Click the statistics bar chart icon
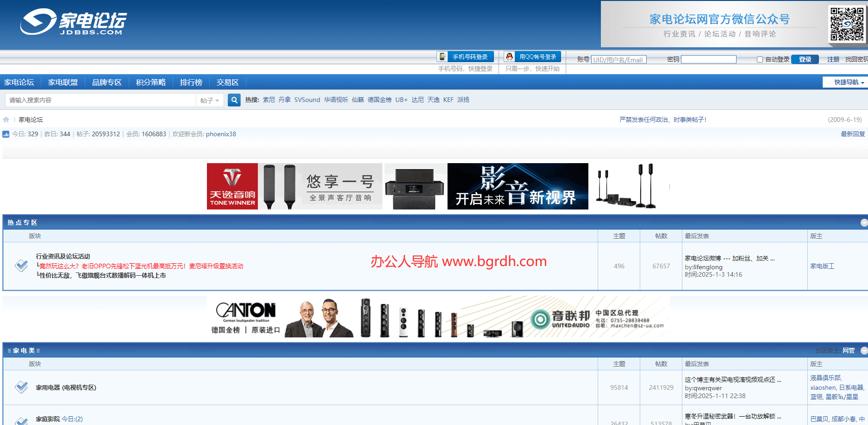Image resolution: width=868 pixels, height=425 pixels. (6, 134)
